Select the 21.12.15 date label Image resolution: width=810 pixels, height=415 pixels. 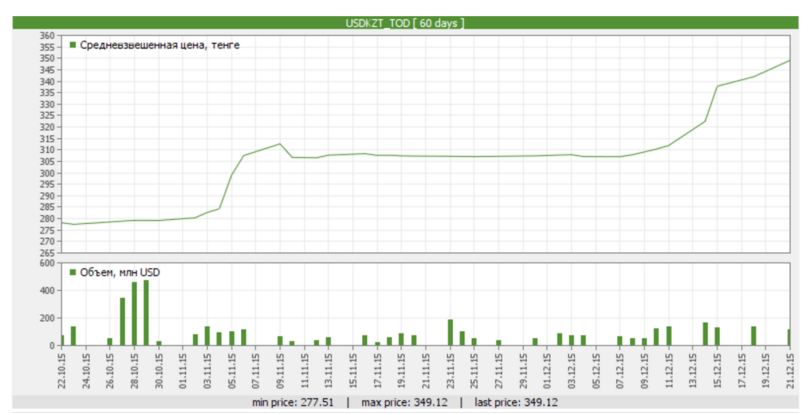(791, 371)
